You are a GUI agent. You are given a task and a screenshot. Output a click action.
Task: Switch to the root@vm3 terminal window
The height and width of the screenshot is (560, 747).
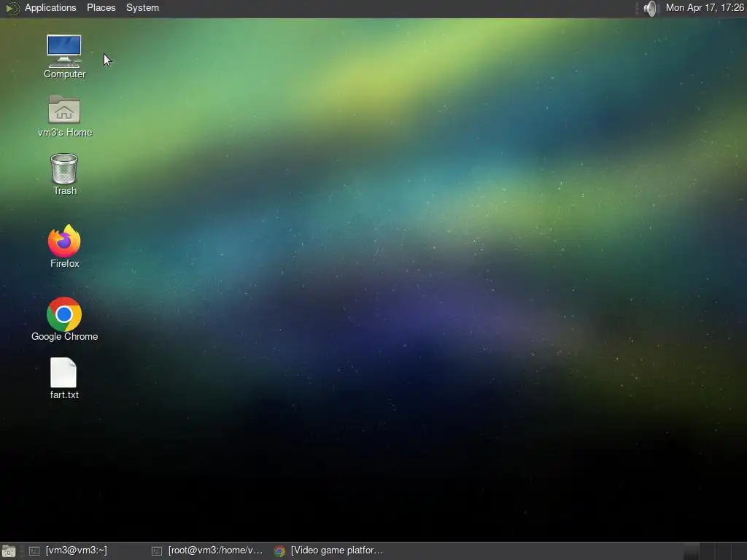(208, 551)
